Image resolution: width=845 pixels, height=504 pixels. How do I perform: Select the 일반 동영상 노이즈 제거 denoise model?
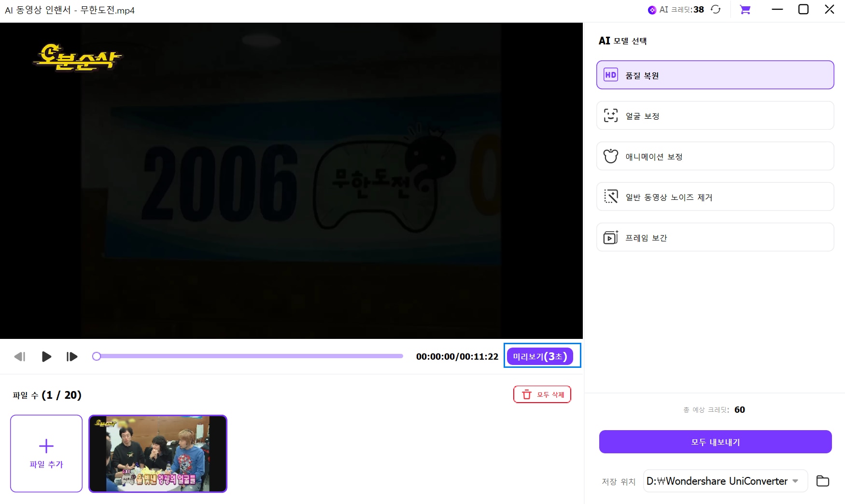pyautogui.click(x=715, y=196)
